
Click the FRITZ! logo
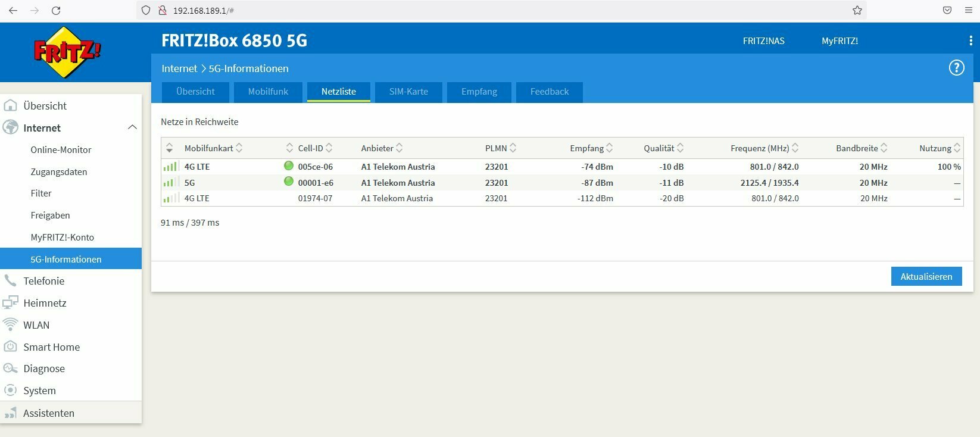pyautogui.click(x=67, y=52)
